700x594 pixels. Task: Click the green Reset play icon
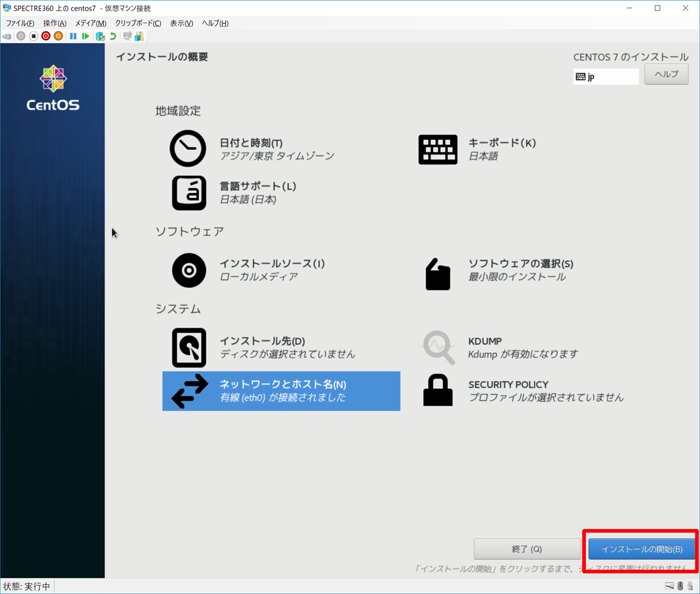tap(85, 36)
